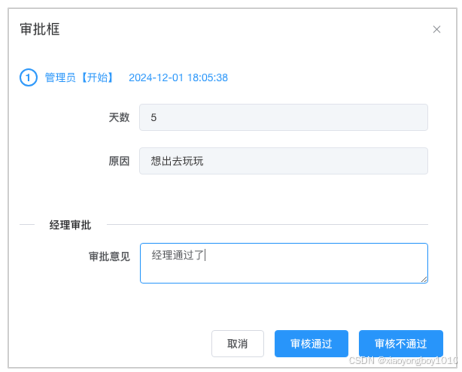Click the 天数 field label
462x372 pixels.
(x=119, y=117)
